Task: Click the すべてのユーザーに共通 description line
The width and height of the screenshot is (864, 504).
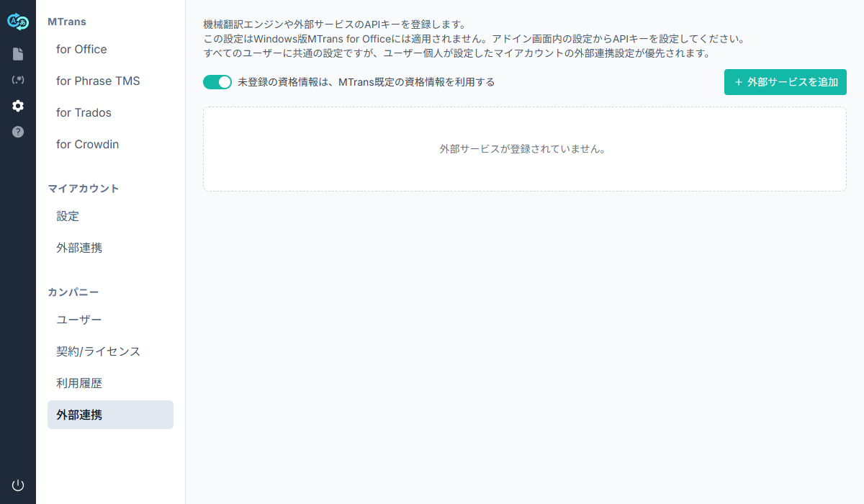Action: (x=457, y=53)
